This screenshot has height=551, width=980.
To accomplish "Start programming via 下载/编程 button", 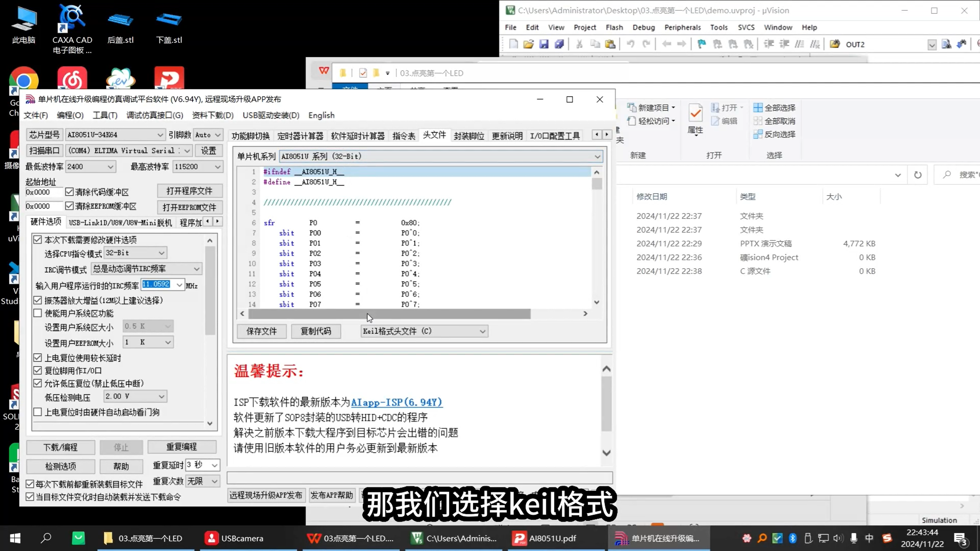I will click(60, 447).
